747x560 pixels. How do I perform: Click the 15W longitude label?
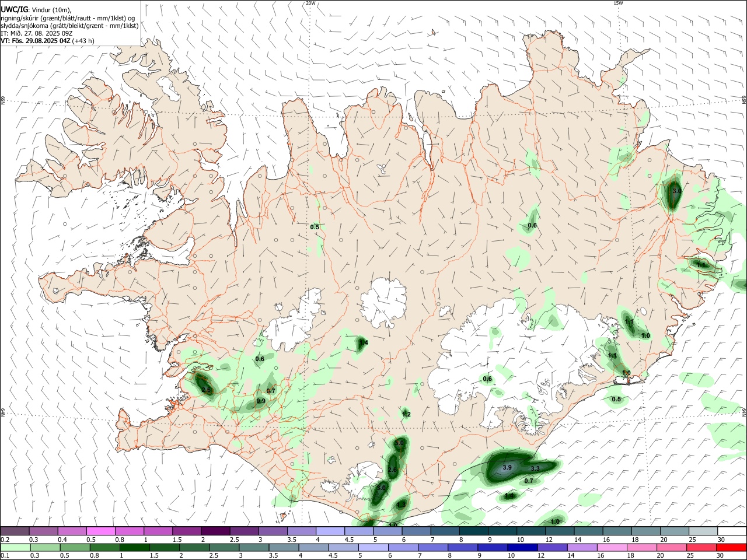coord(618,3)
